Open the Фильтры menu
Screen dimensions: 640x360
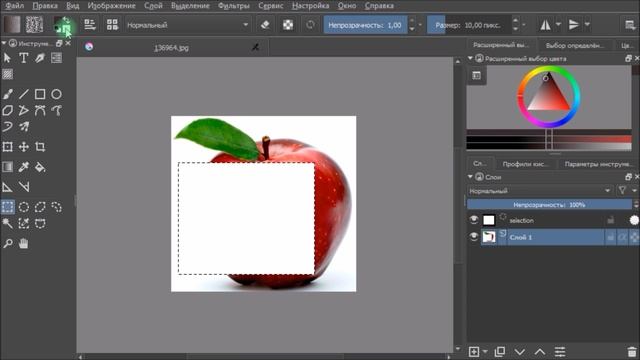pyautogui.click(x=233, y=6)
